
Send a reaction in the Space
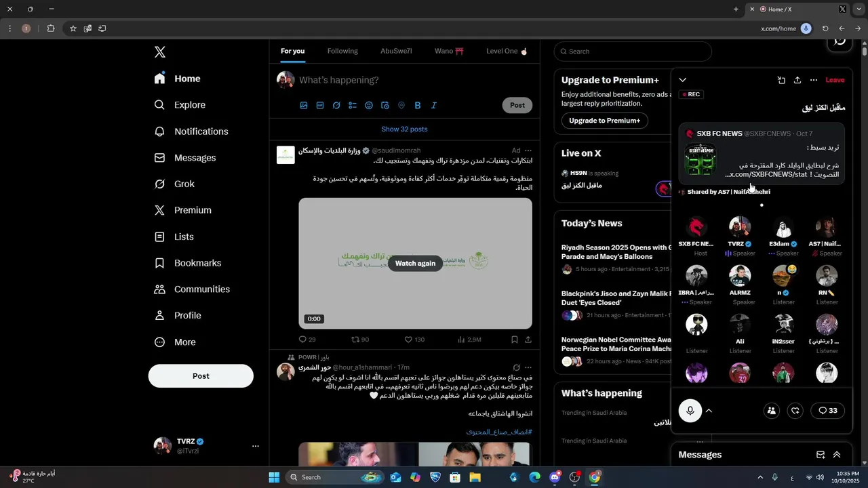tap(796, 411)
